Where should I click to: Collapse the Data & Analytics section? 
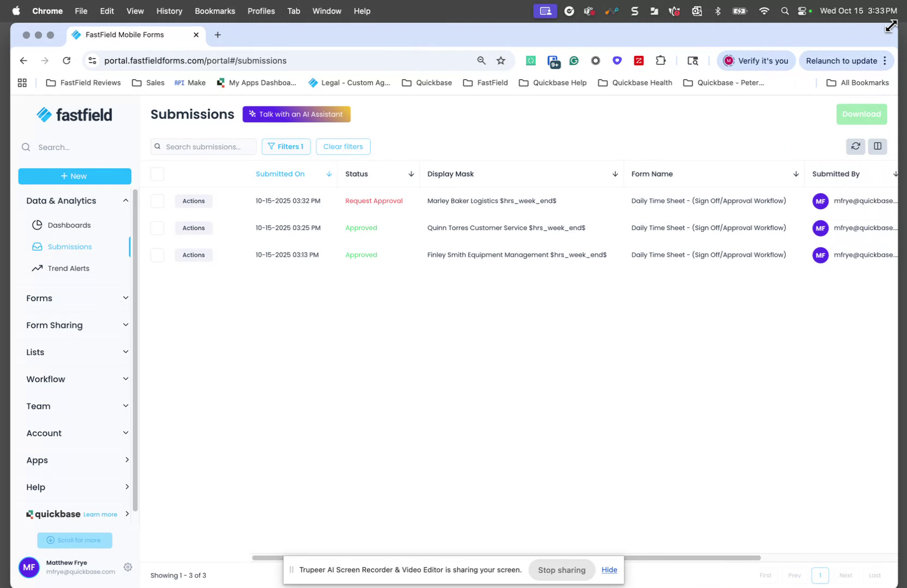(126, 200)
